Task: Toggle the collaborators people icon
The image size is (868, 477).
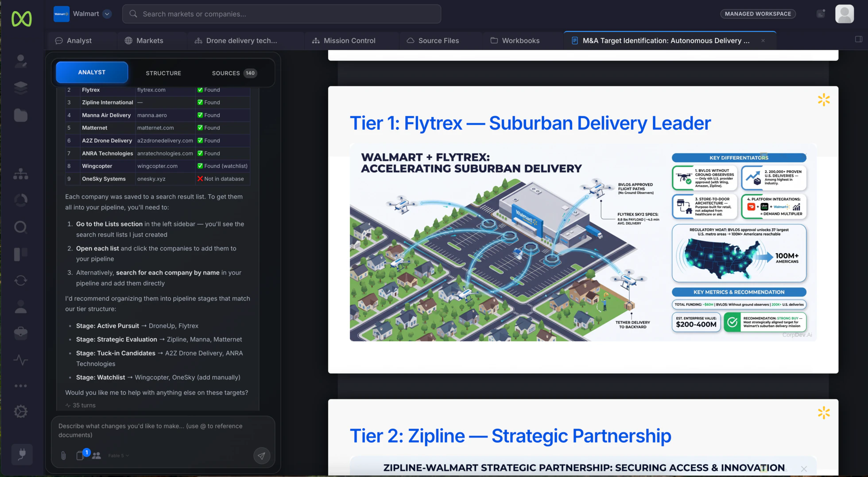Action: pyautogui.click(x=97, y=455)
